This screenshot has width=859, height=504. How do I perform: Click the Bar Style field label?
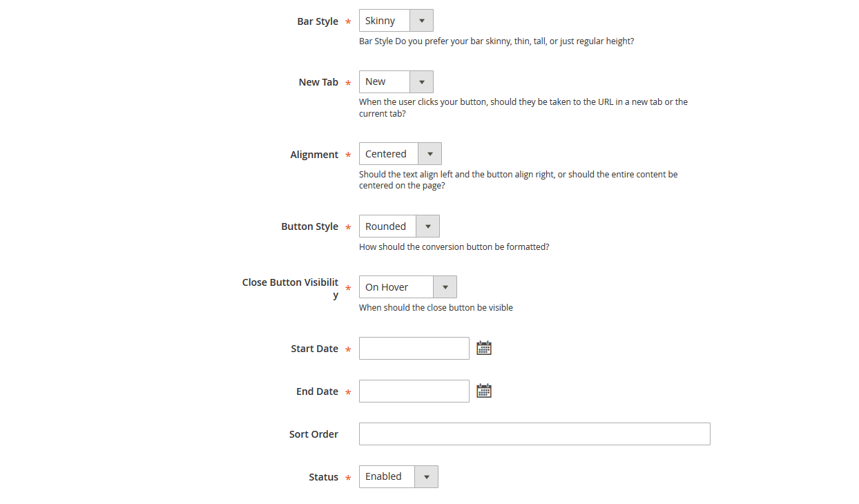click(x=318, y=21)
